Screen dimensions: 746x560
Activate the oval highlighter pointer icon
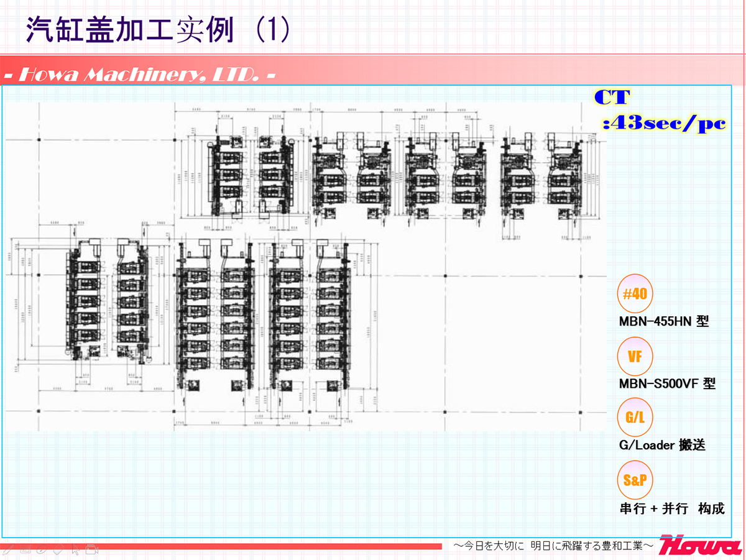(x=42, y=549)
